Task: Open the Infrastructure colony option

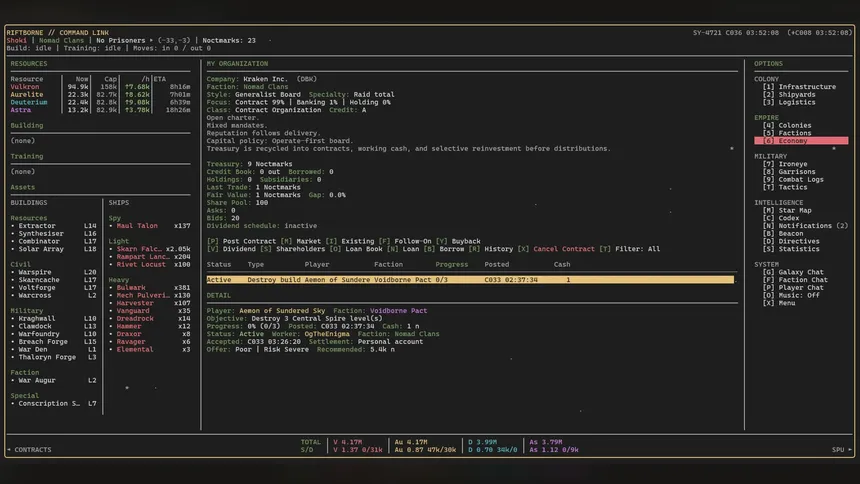Action: (799, 87)
